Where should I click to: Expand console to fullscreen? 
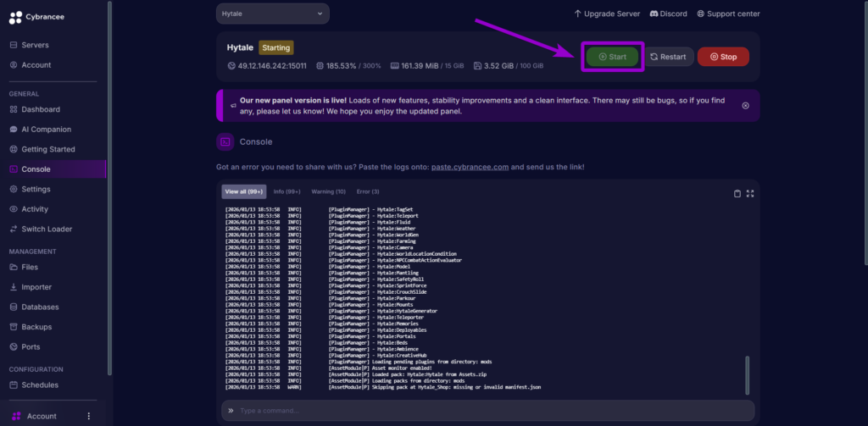750,194
